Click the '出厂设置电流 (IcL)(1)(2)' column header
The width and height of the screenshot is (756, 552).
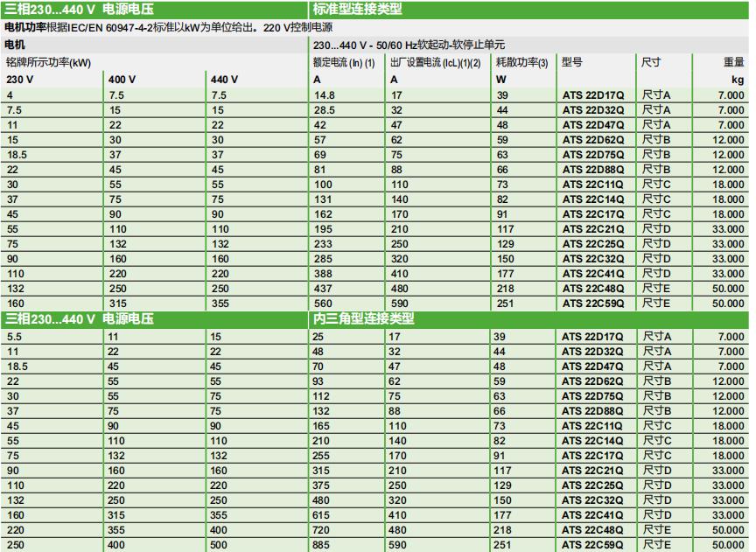(x=436, y=63)
